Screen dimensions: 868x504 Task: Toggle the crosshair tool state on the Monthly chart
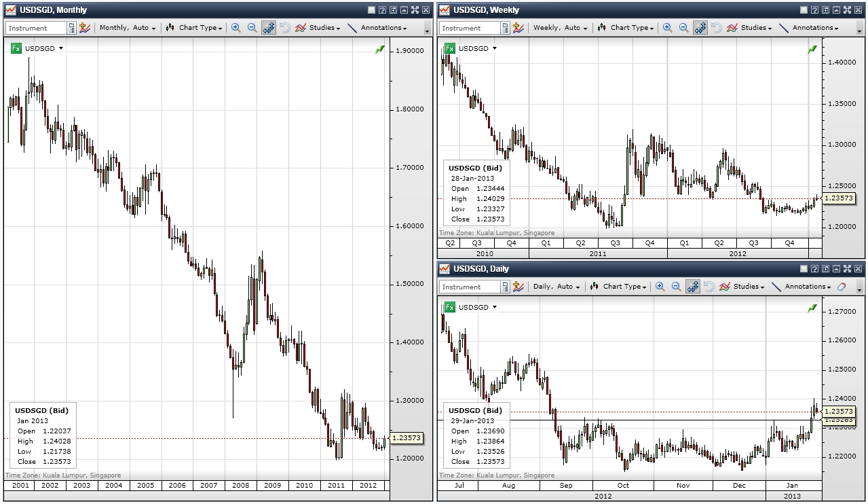[x=269, y=28]
